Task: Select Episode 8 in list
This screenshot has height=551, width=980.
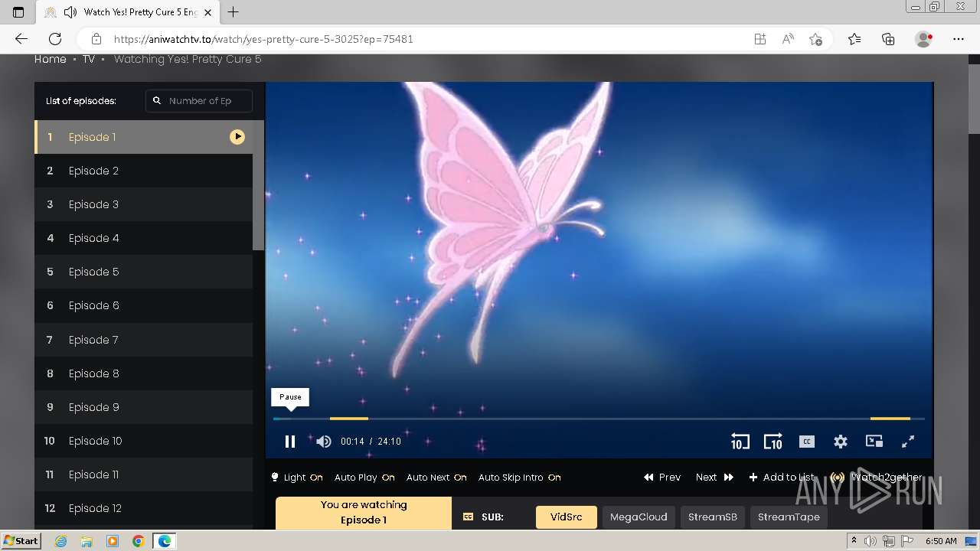Action: (144, 373)
